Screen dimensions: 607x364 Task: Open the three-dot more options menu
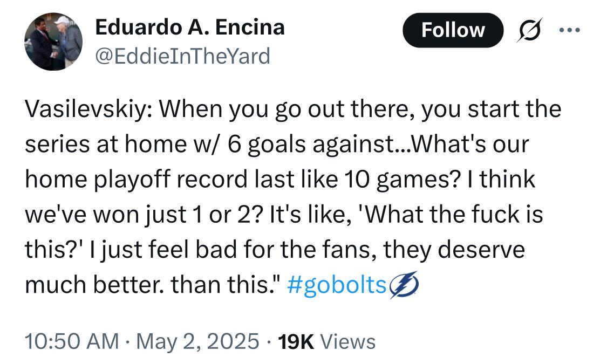pyautogui.click(x=570, y=30)
